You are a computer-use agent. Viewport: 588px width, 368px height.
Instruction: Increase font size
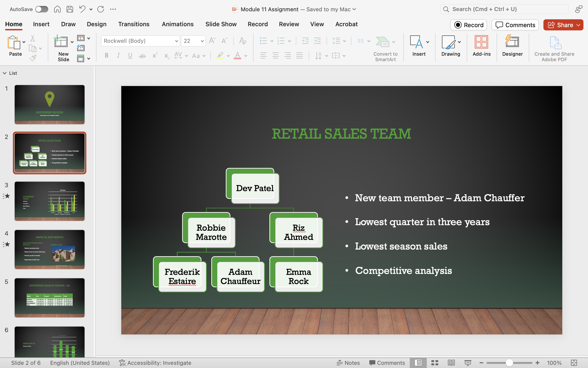212,41
